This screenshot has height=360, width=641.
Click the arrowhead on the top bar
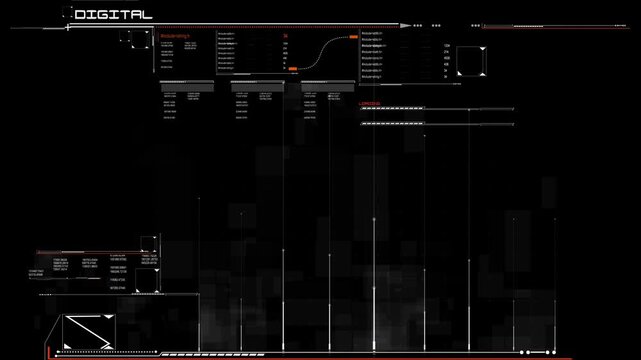pos(405,26)
